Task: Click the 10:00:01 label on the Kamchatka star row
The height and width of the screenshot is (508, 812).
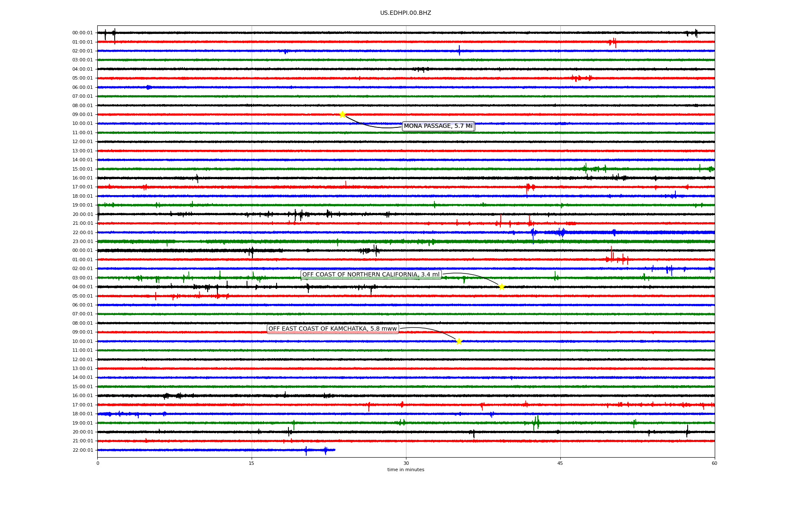Action: coord(82,342)
